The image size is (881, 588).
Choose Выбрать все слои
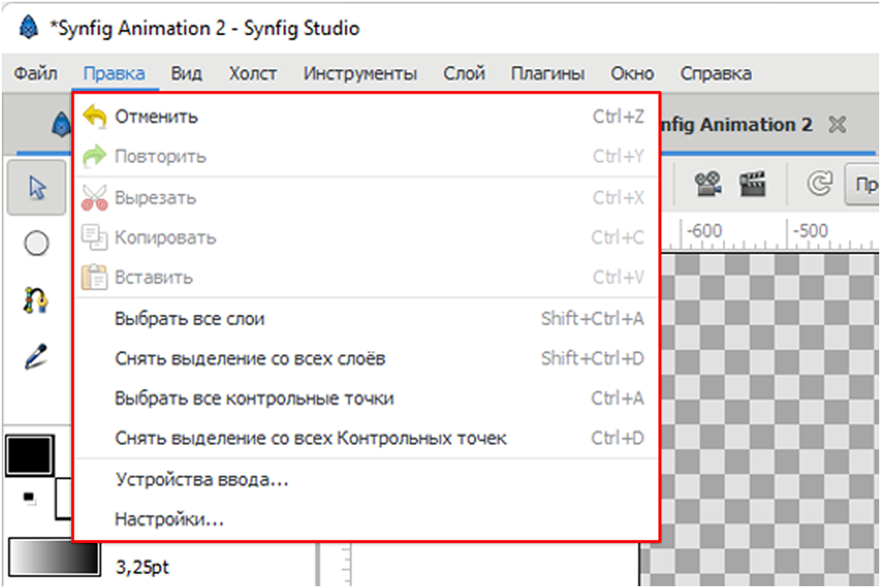[367, 319]
